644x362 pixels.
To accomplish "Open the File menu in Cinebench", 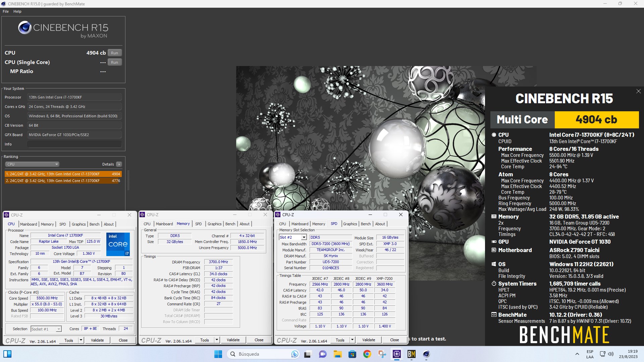I will coord(6,11).
